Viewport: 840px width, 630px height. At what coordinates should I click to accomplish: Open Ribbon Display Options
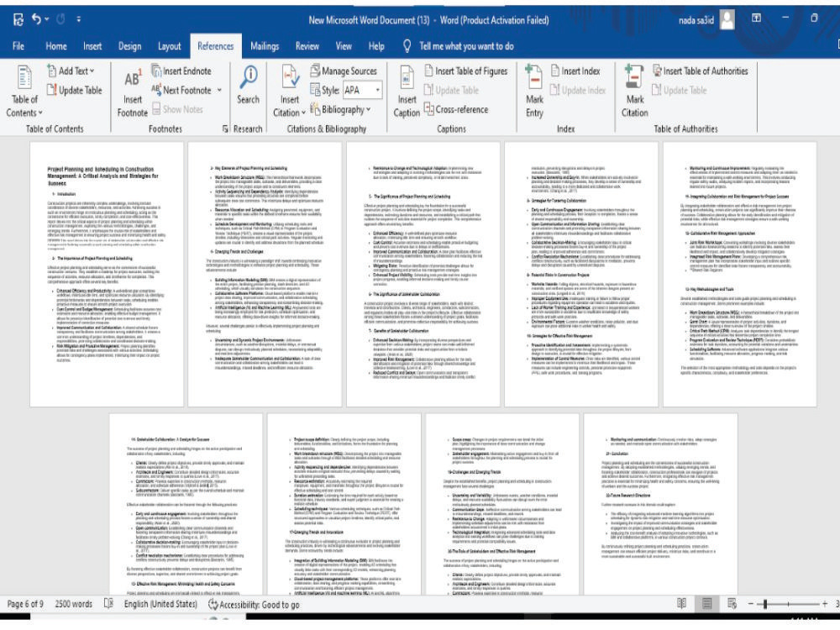pyautogui.click(x=757, y=18)
